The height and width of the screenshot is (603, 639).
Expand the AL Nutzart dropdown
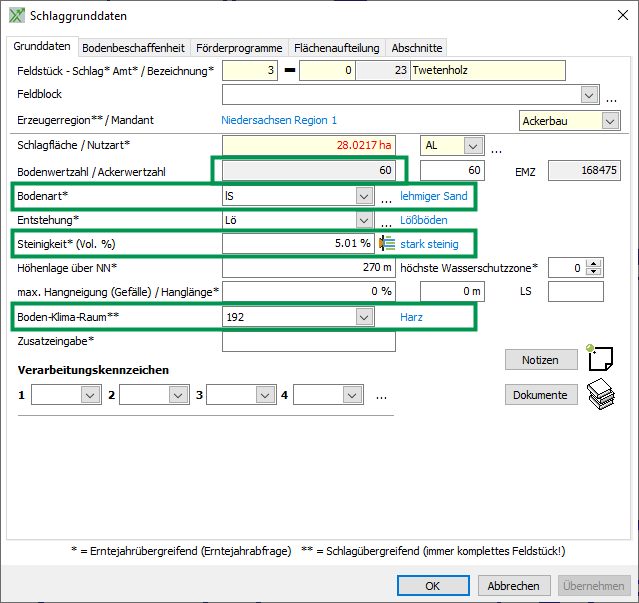click(474, 145)
